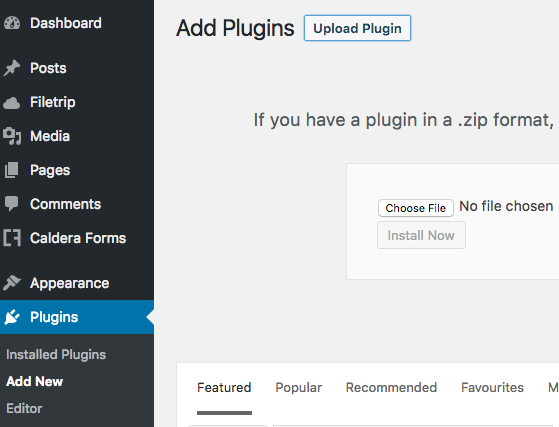Open the plugin Editor submenu link
Screen dimensions: 559x427
[x=24, y=408]
